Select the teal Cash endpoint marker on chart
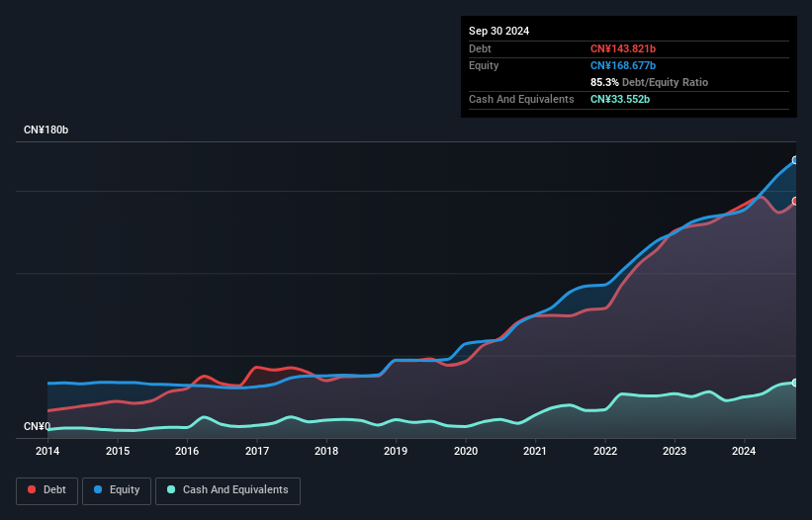The image size is (812, 520). (x=795, y=383)
